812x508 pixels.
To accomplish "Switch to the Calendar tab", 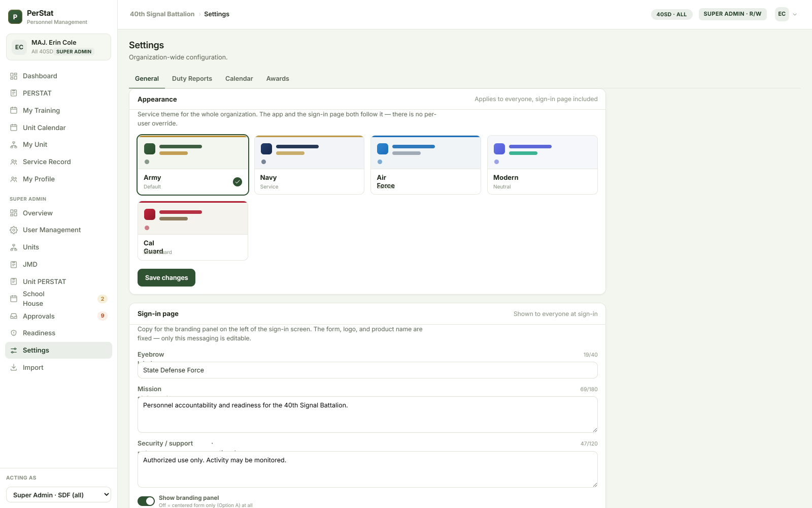I will point(239,79).
